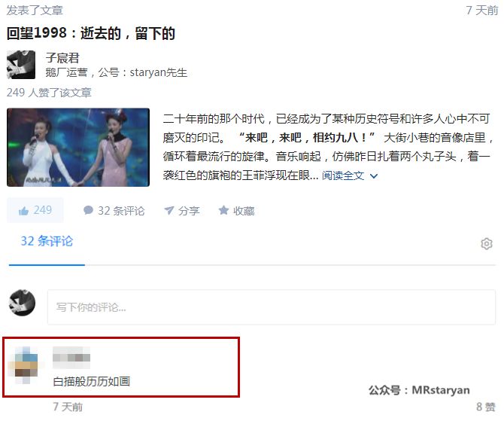Image resolution: width=504 pixels, height=421 pixels.
Task: Click your avatar beside comment box
Action: point(22,303)
